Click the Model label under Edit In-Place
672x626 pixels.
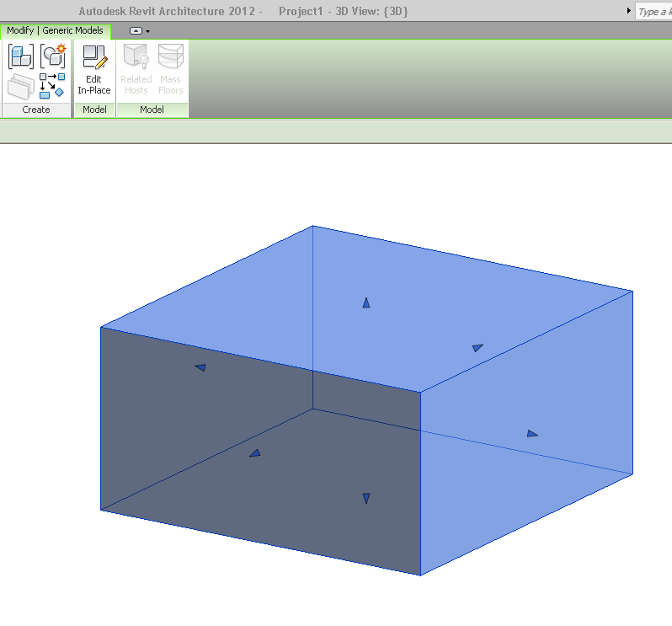click(x=94, y=110)
